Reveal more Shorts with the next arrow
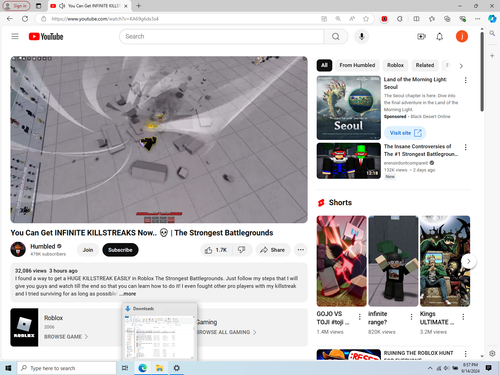Viewport: 500px width, 375px height. point(468,261)
